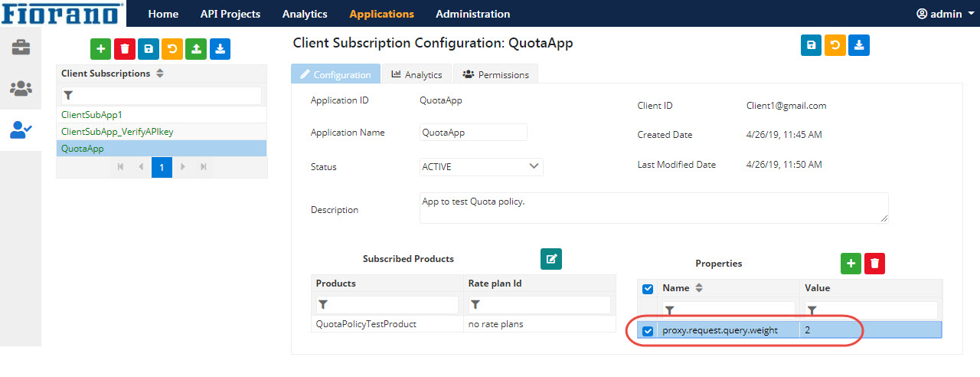
Task: Click the Application Name field
Action: [473, 132]
